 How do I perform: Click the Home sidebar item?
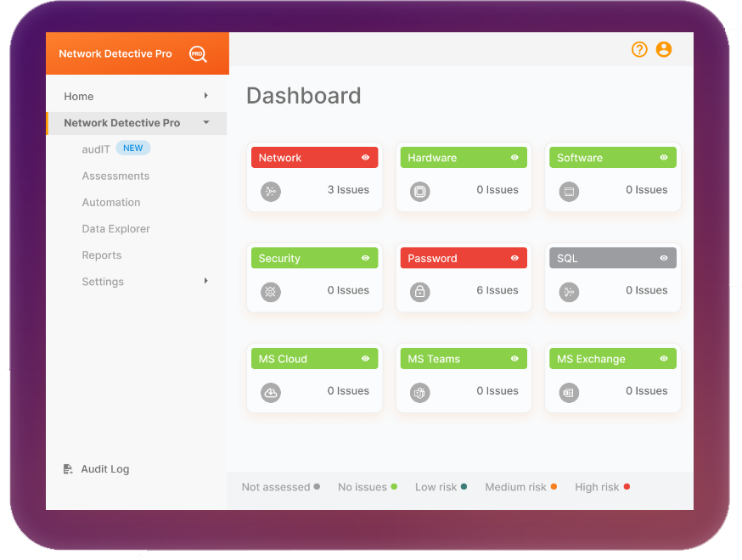tap(79, 97)
